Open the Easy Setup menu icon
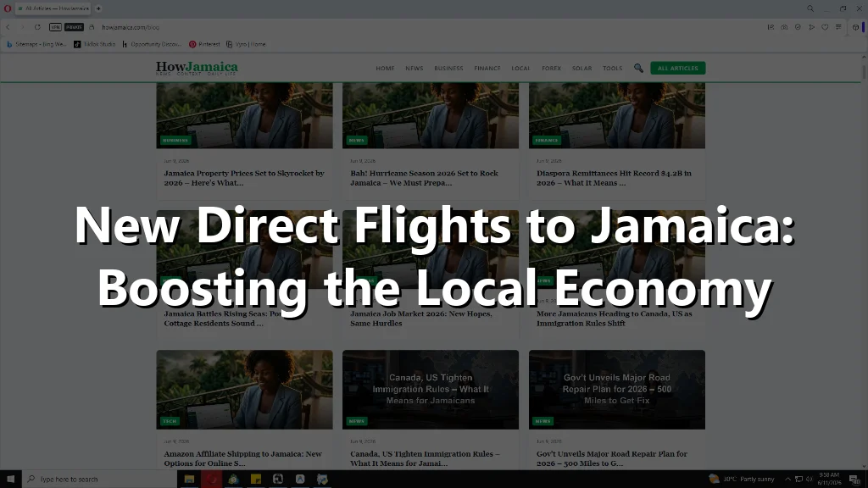Image resolution: width=868 pixels, height=488 pixels. [x=838, y=27]
